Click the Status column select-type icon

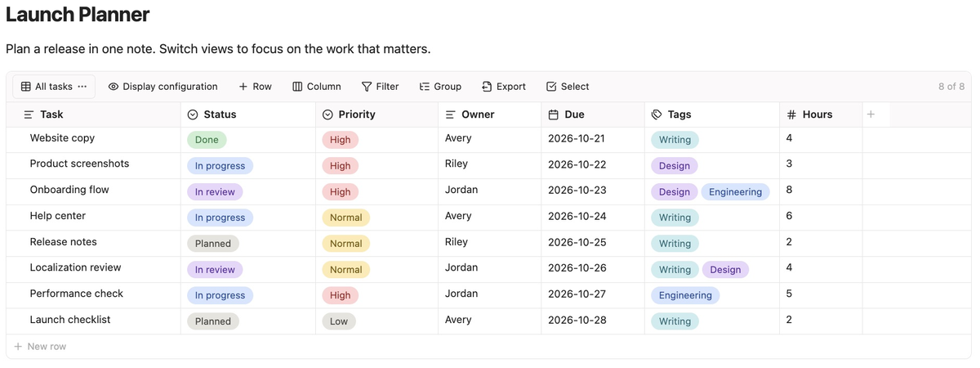coord(193,114)
